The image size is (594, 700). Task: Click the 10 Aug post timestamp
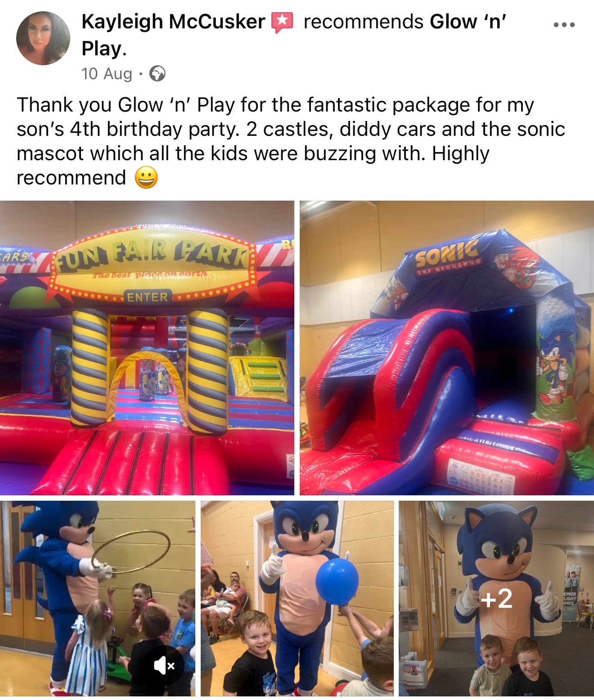107,73
